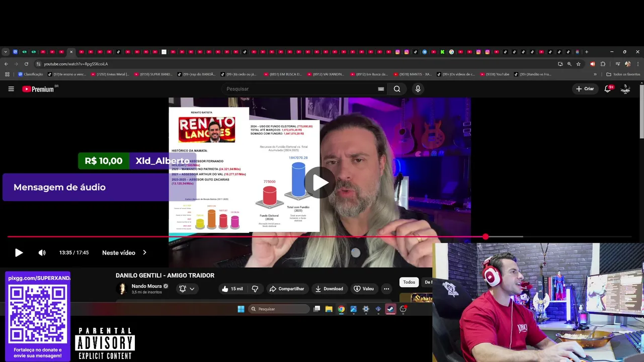Open the Nando Moura channel name link

pyautogui.click(x=146, y=286)
